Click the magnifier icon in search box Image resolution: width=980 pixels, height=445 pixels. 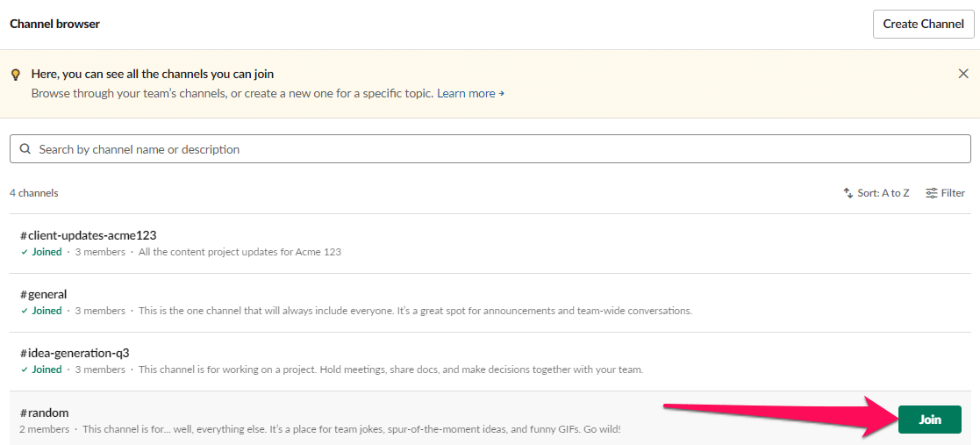click(x=25, y=149)
